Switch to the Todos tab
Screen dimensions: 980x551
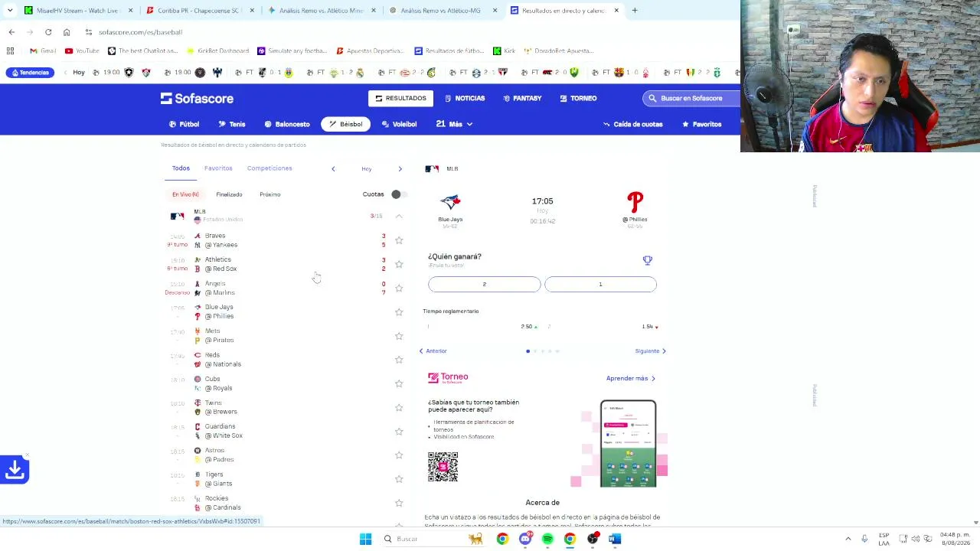coord(181,168)
